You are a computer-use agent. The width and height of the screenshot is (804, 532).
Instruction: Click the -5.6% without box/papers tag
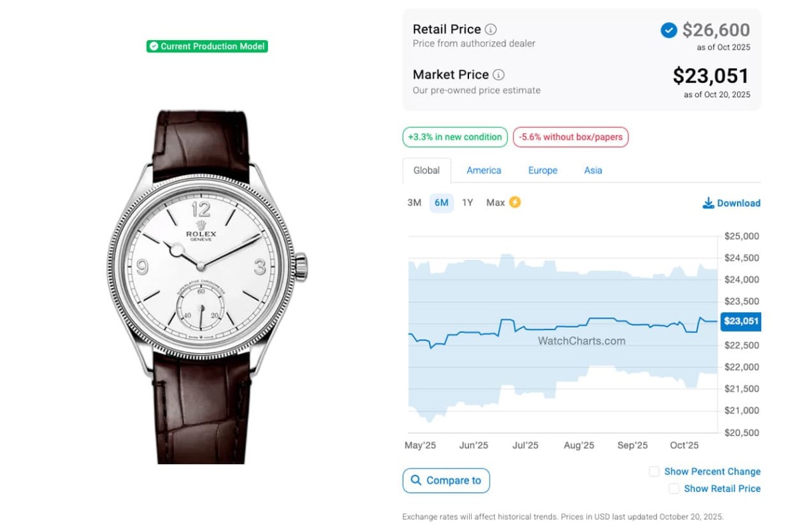[x=571, y=137]
